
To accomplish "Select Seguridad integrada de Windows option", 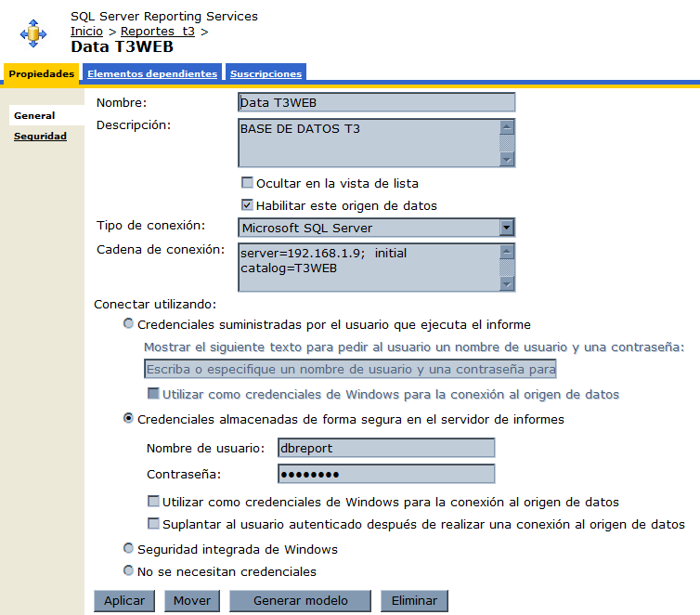I will [x=128, y=548].
